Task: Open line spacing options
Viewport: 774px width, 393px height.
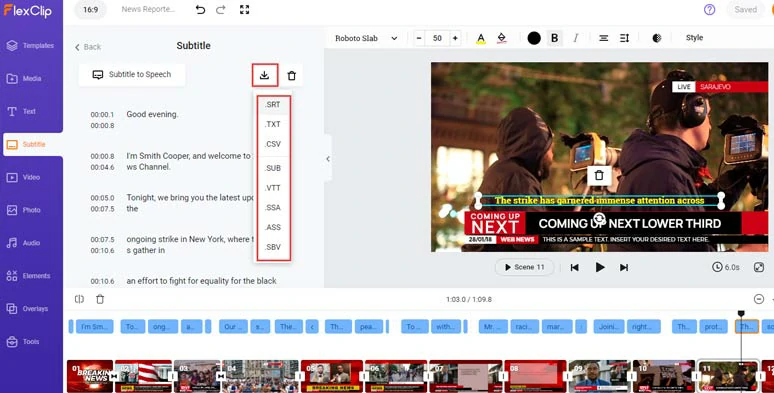Action: tap(624, 38)
